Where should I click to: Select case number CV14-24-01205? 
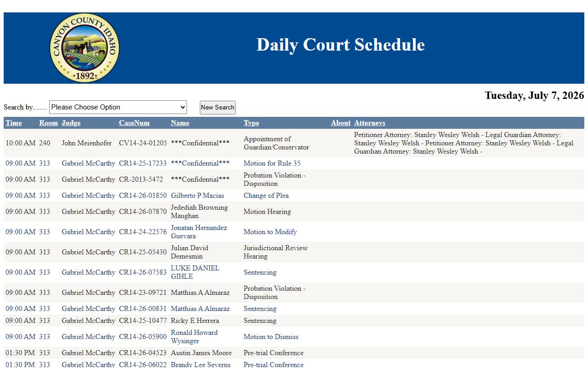pos(143,143)
